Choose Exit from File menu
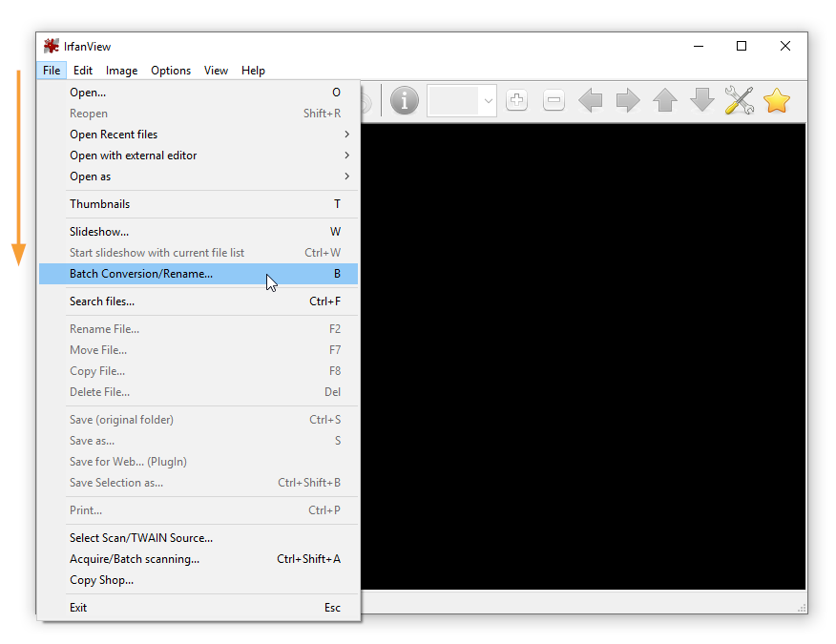The width and height of the screenshot is (836, 644). coord(199,608)
